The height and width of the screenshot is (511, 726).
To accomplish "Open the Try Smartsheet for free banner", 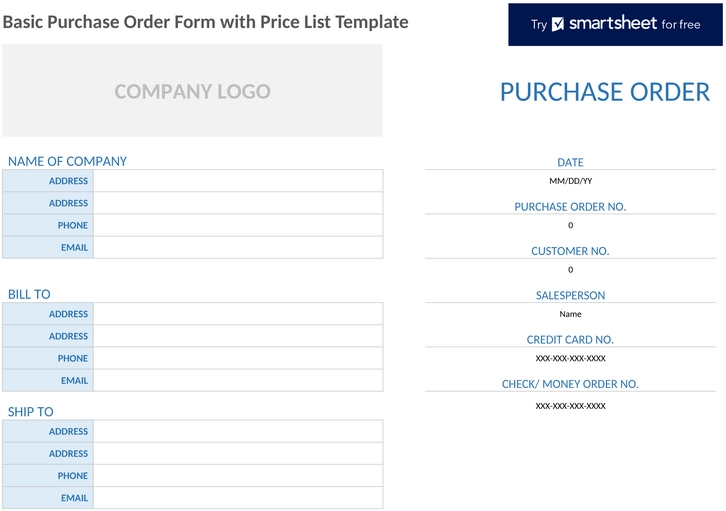I will coord(615,25).
